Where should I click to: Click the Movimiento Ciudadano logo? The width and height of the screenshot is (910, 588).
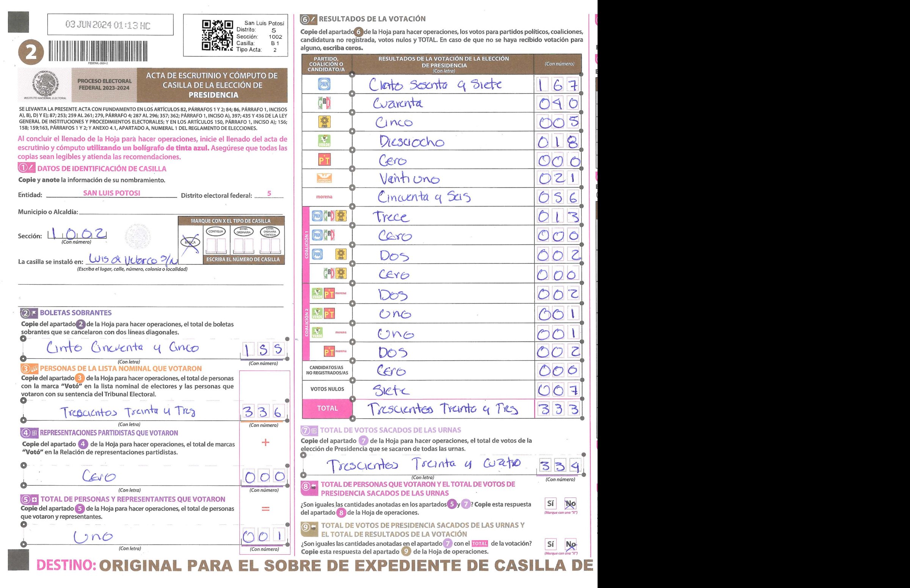point(324,178)
